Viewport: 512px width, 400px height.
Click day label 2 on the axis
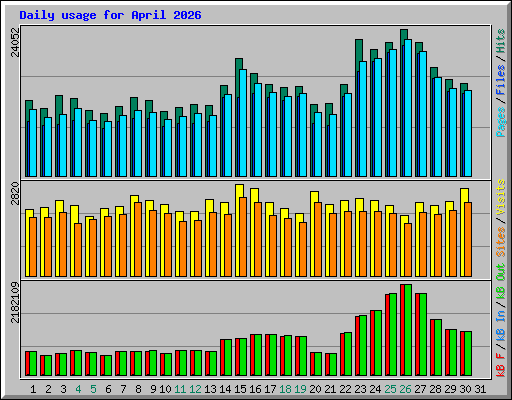pyautogui.click(x=48, y=389)
